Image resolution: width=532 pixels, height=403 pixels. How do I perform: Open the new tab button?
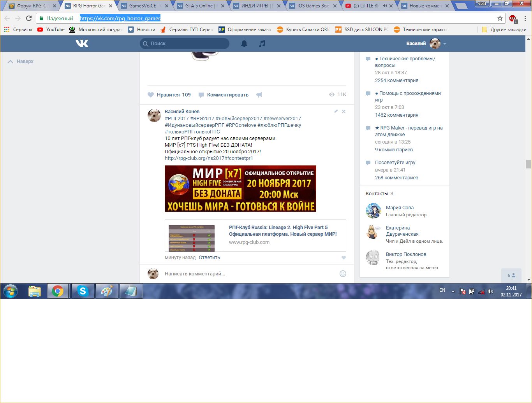[462, 6]
